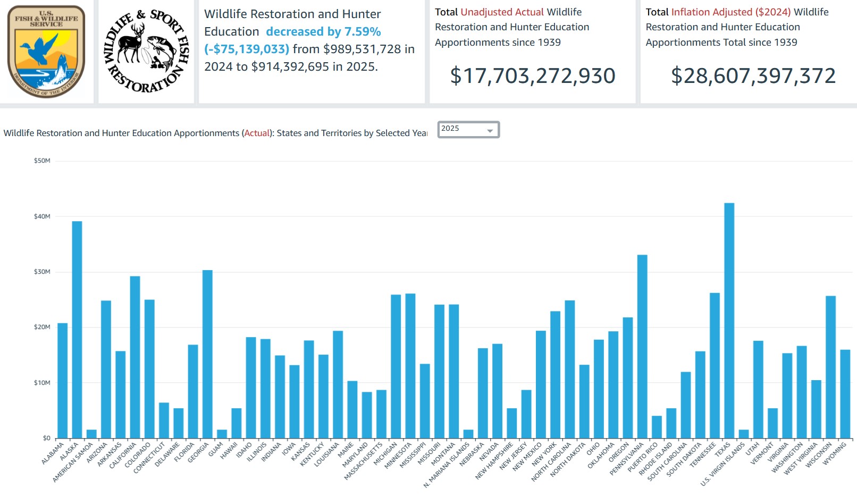Screen dimensions: 857x504
Task: Click the Texas bar in the chart
Action: [x=729, y=321]
